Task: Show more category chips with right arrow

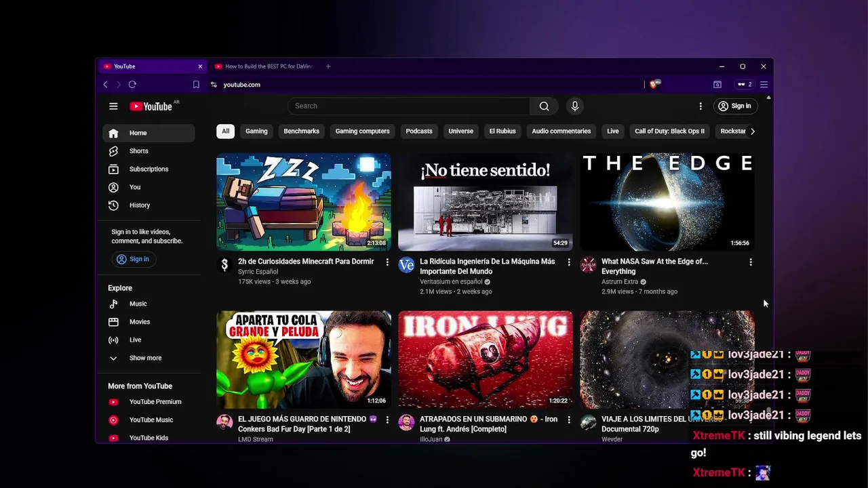Action: tap(752, 131)
